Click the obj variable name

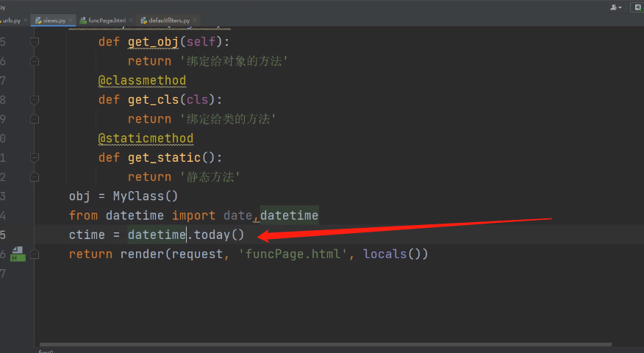(x=79, y=196)
